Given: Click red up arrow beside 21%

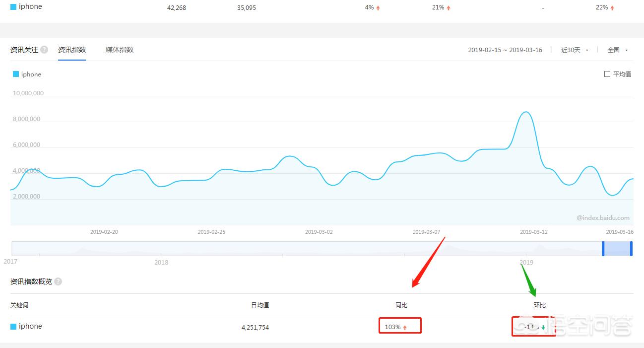Looking at the screenshot, I should pyautogui.click(x=449, y=8).
